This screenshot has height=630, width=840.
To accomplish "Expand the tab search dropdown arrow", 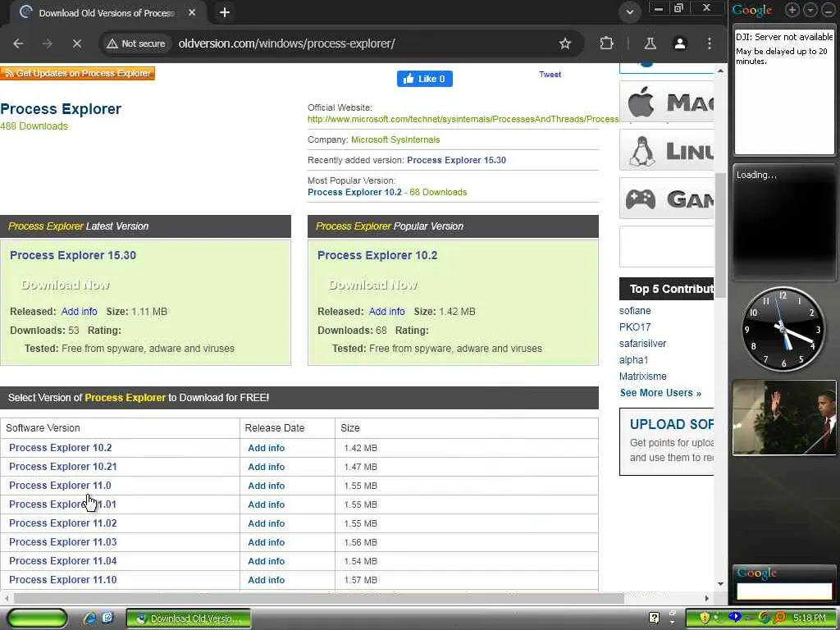I will tap(630, 12).
